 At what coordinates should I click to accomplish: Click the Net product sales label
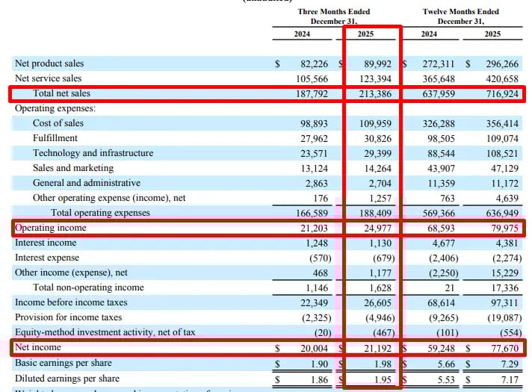[49, 63]
